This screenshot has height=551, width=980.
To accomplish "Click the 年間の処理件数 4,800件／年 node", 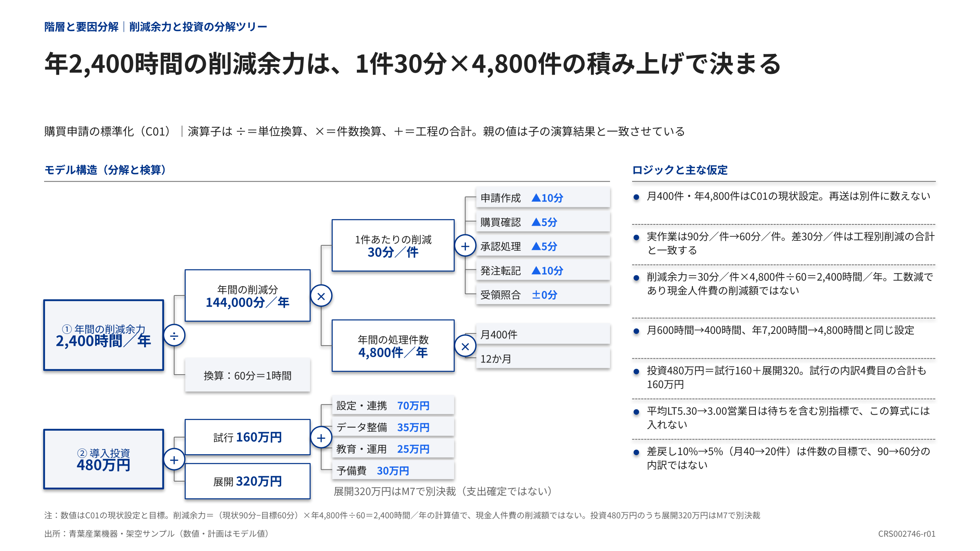I will (x=393, y=346).
